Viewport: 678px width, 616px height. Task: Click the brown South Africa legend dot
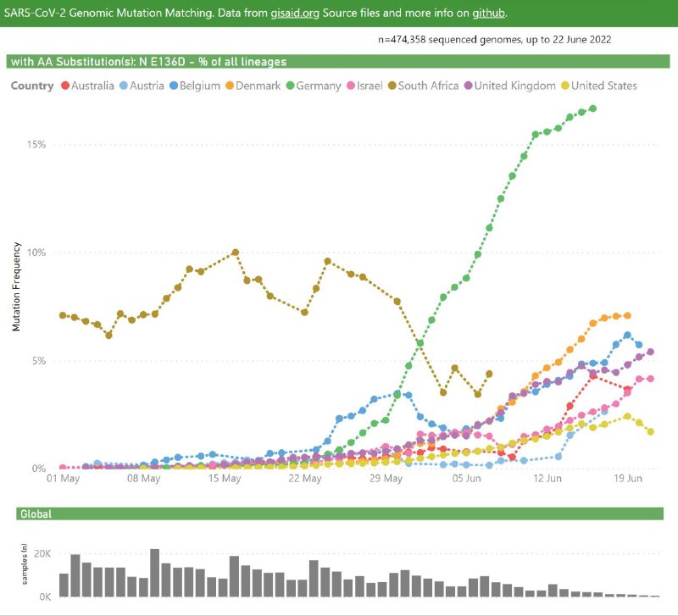[x=392, y=86]
